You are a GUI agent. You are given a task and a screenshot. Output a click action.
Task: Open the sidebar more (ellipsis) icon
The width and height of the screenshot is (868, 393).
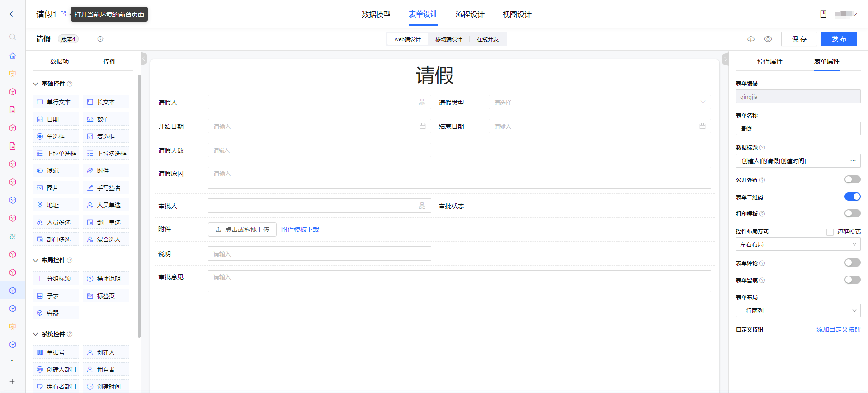(x=13, y=360)
